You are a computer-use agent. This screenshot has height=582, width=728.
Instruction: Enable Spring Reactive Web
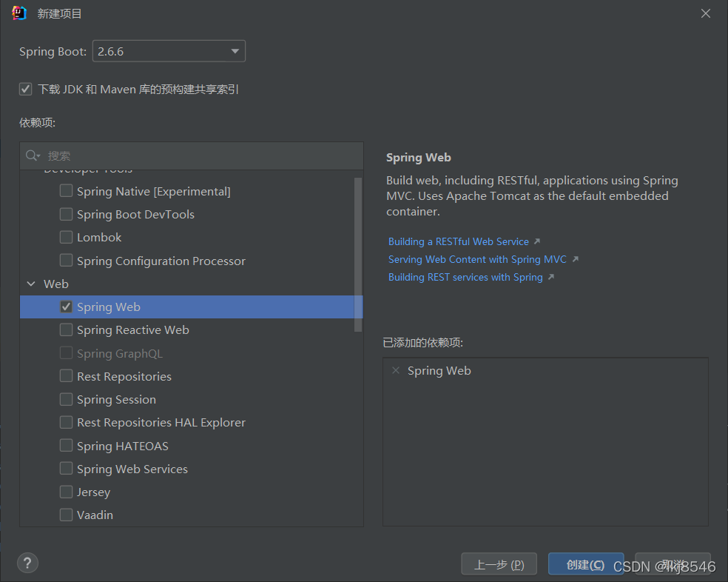pos(66,330)
